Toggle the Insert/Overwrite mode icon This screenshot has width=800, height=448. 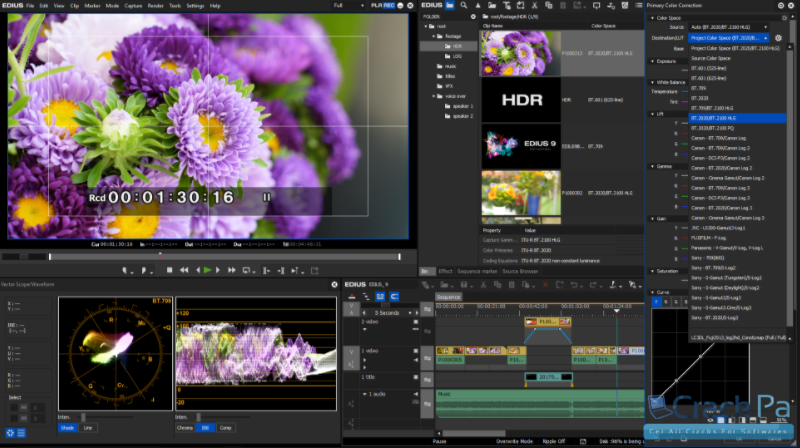[x=352, y=296]
